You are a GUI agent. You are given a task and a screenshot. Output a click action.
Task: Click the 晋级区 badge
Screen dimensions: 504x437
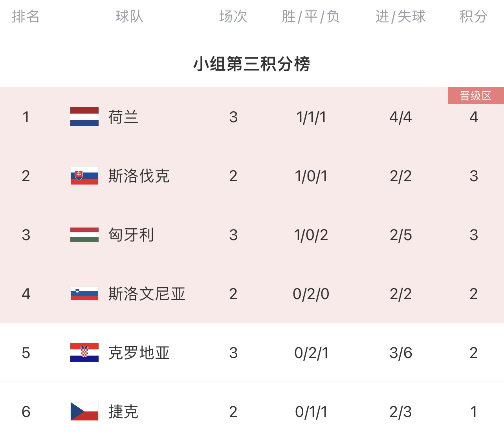476,95
